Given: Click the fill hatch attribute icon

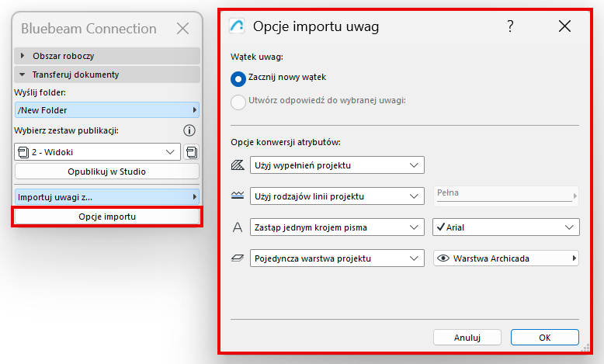Looking at the screenshot, I should [238, 165].
